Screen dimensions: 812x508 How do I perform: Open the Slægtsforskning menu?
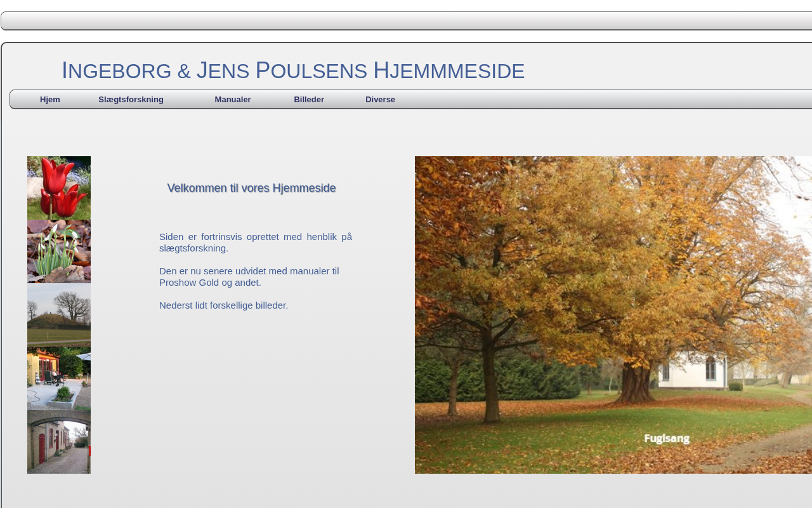(x=131, y=100)
